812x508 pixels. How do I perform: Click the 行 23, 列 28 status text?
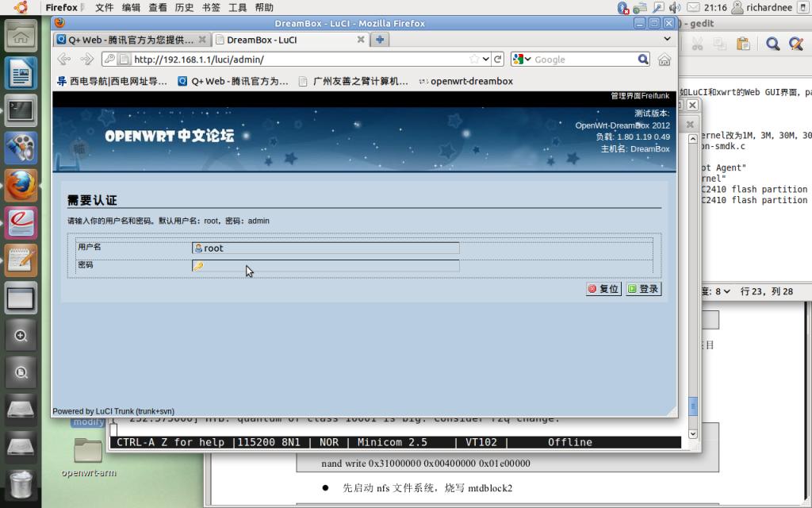[x=767, y=291]
